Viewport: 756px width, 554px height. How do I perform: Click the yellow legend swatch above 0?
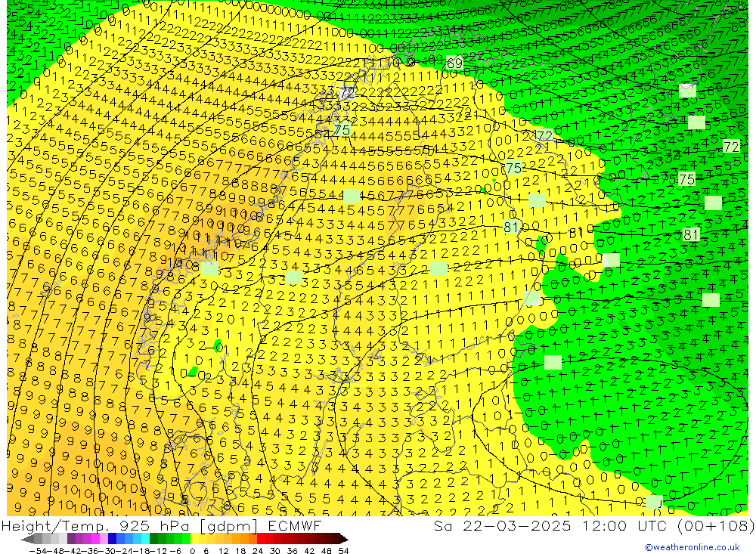195,539
